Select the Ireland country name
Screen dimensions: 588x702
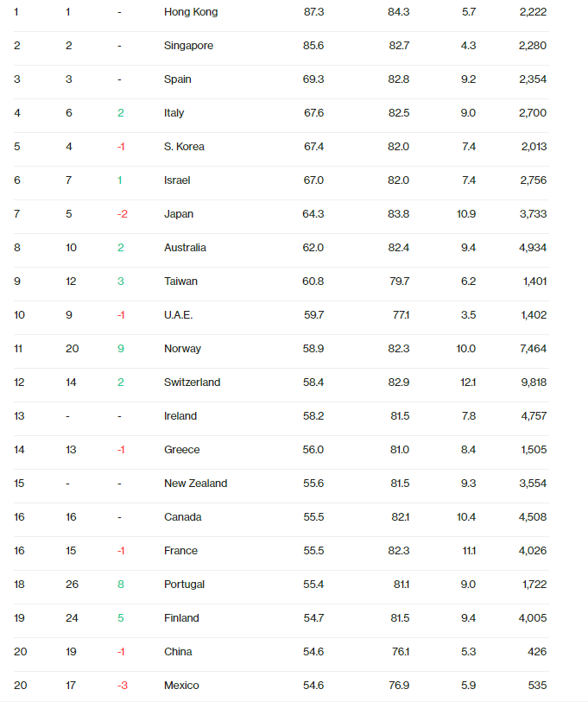tap(180, 416)
